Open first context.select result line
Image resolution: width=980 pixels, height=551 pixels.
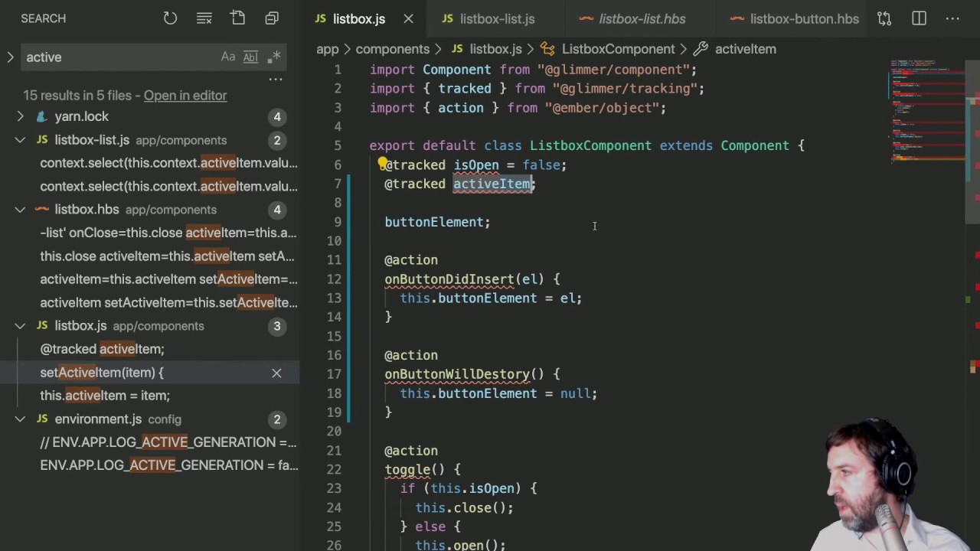(x=168, y=163)
